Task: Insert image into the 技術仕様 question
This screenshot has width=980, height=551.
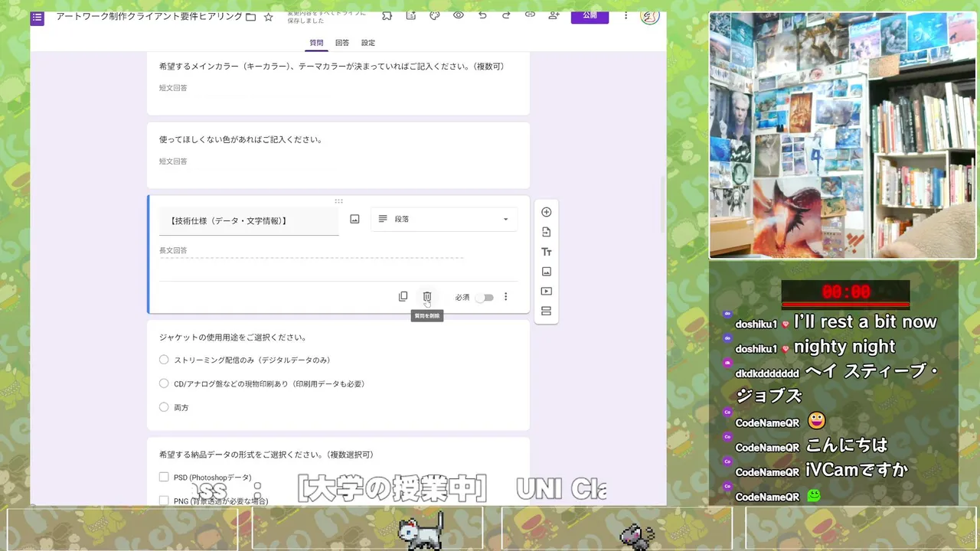Action: [354, 219]
